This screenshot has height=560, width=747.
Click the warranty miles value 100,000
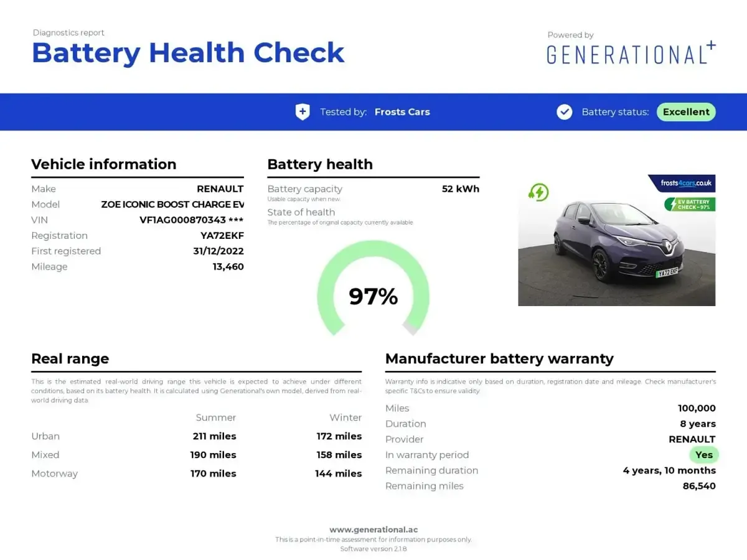click(697, 408)
